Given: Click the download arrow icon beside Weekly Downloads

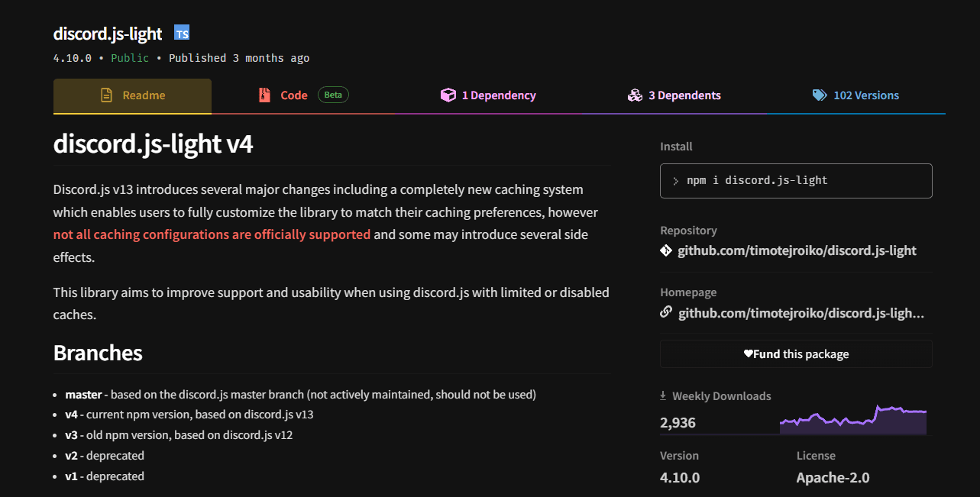Looking at the screenshot, I should [x=661, y=395].
